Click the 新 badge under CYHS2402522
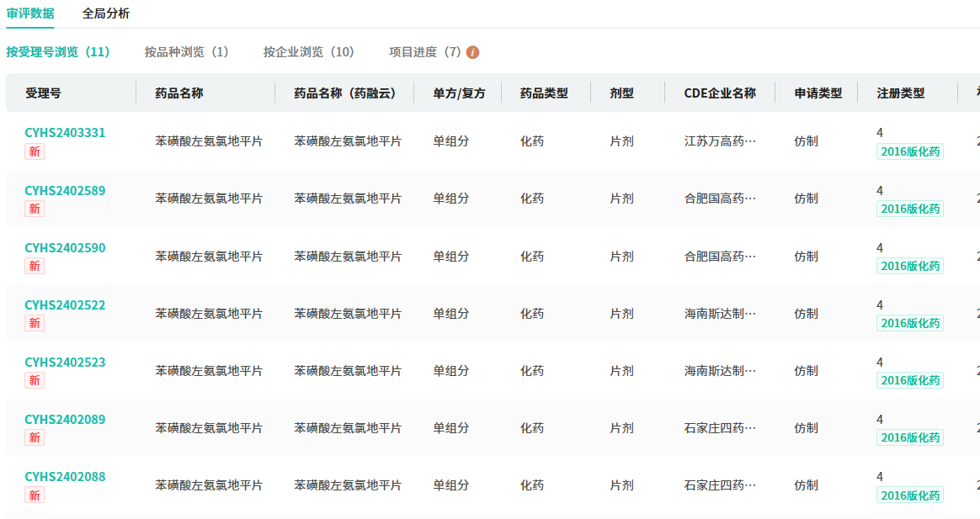Image resolution: width=980 pixels, height=519 pixels. (x=35, y=323)
